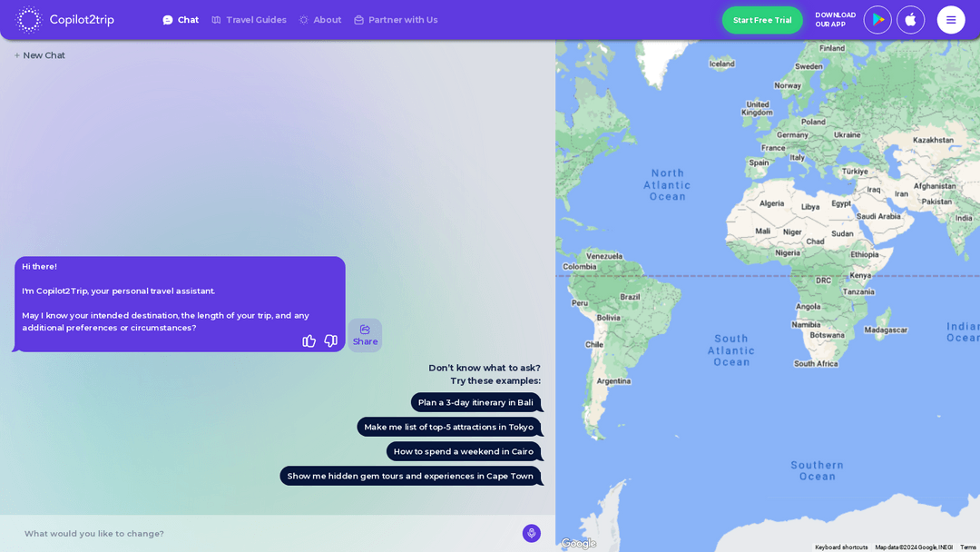Image resolution: width=980 pixels, height=552 pixels.
Task: Click South Africa label on the map
Action: (x=816, y=363)
